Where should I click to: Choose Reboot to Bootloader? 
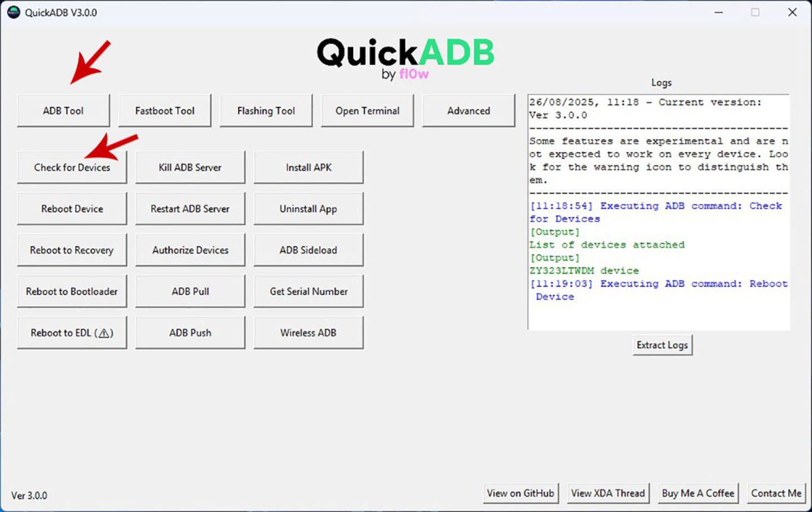[72, 292]
